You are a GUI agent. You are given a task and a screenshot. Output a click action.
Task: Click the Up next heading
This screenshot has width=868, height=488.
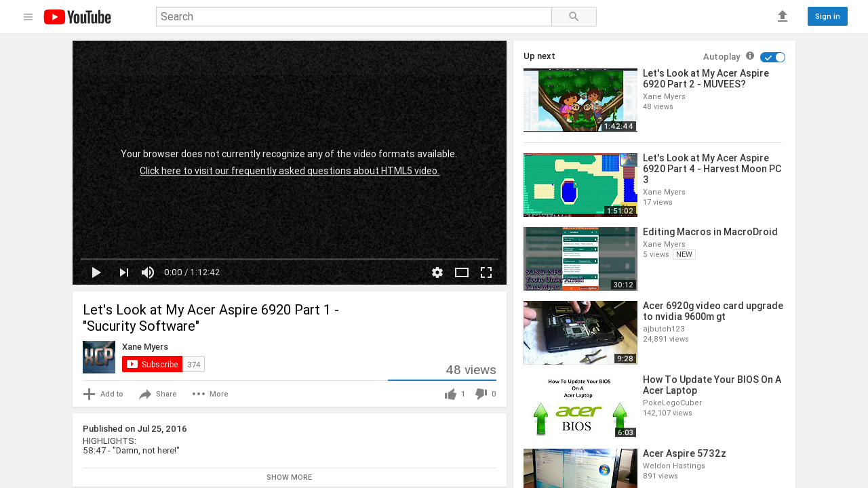[539, 56]
